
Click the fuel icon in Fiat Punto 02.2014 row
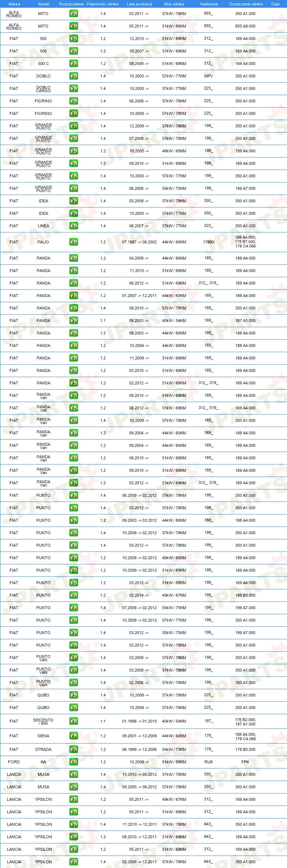[x=73, y=595]
